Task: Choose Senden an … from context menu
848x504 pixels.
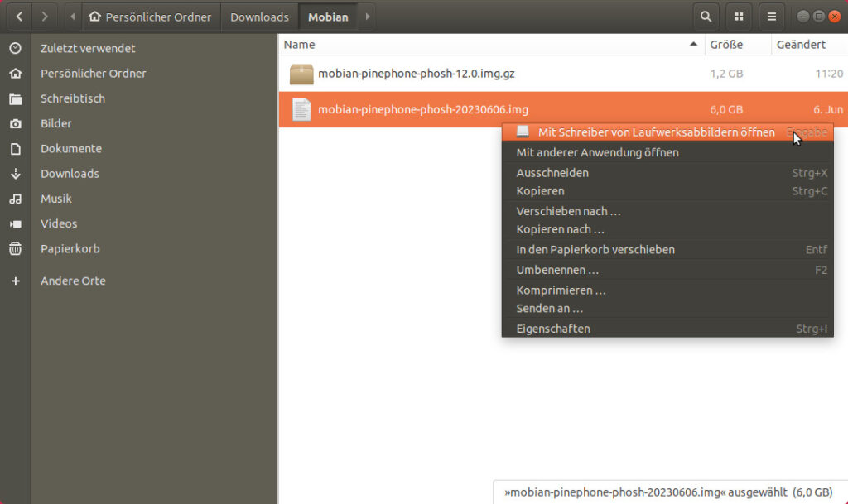Action: [667, 309]
